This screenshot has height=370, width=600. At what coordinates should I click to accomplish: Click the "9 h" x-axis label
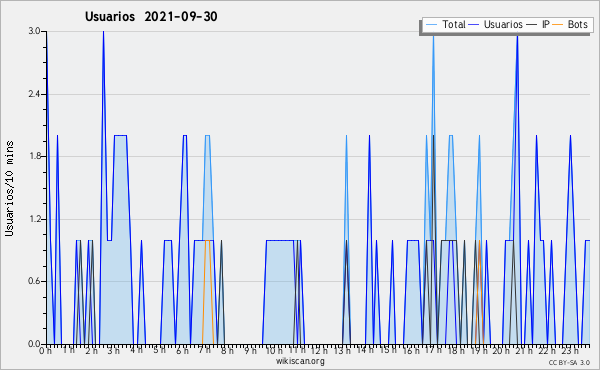(x=250, y=350)
